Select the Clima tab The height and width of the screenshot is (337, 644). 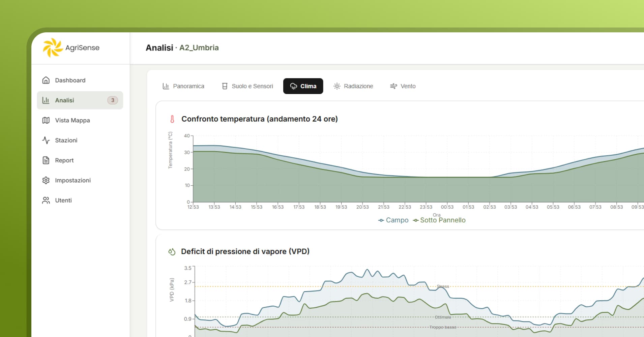(x=303, y=86)
